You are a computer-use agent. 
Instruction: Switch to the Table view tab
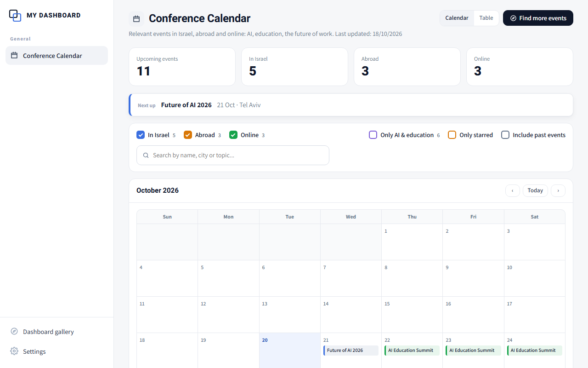pos(486,18)
